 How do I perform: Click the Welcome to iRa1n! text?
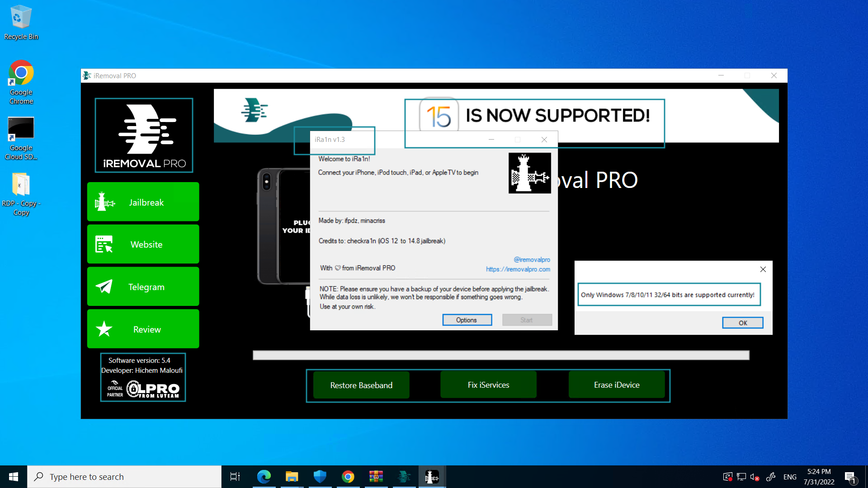pos(344,159)
